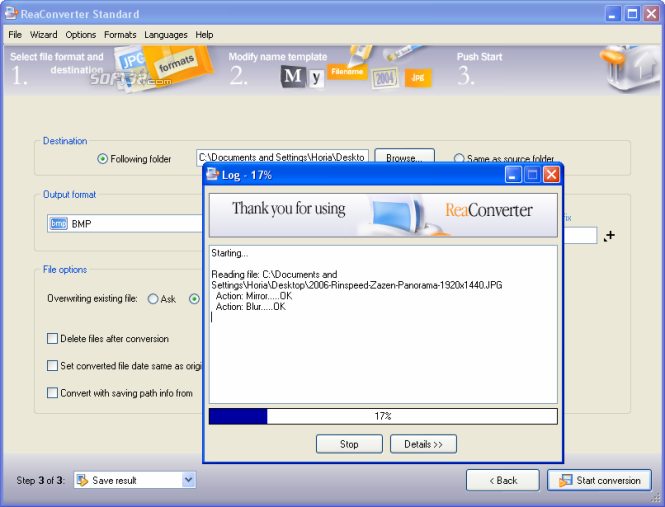
Task: Open the Options menu
Action: tap(81, 35)
